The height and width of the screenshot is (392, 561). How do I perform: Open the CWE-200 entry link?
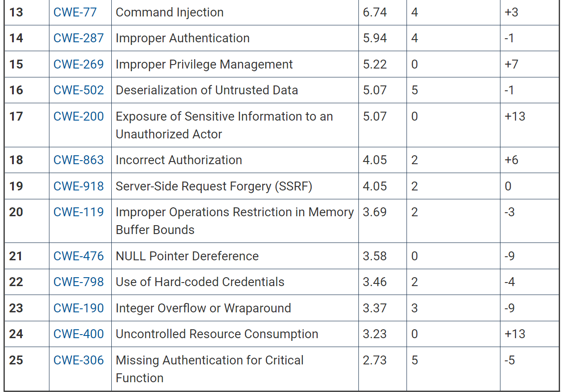(x=78, y=116)
